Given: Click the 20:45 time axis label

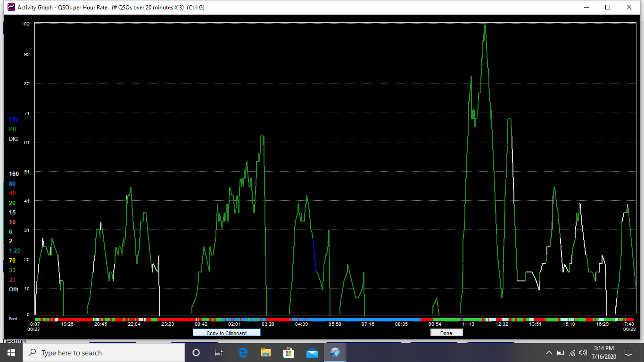Looking at the screenshot, I should pyautogui.click(x=100, y=324).
